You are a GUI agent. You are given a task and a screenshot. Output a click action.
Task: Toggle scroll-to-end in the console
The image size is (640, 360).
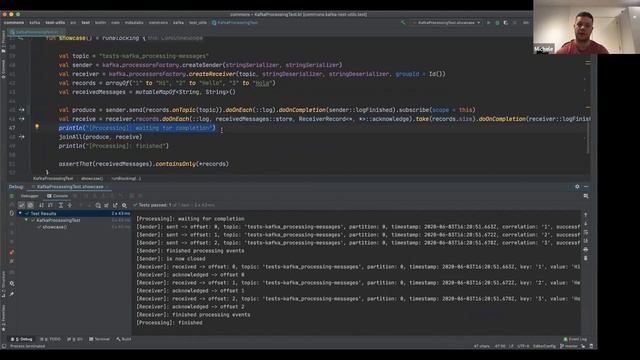click(x=586, y=241)
